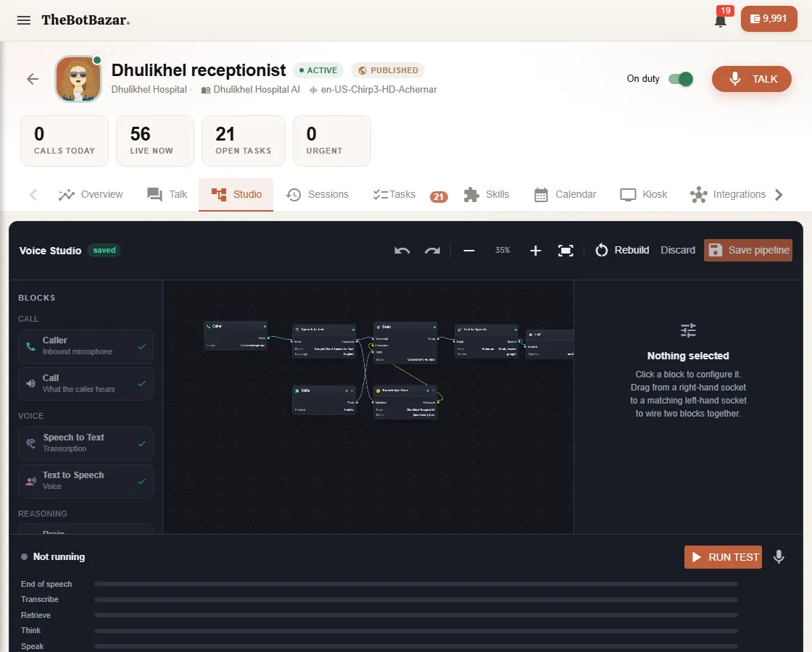Start a conversation with the TALK button
This screenshot has width=812, height=652.
pos(751,79)
